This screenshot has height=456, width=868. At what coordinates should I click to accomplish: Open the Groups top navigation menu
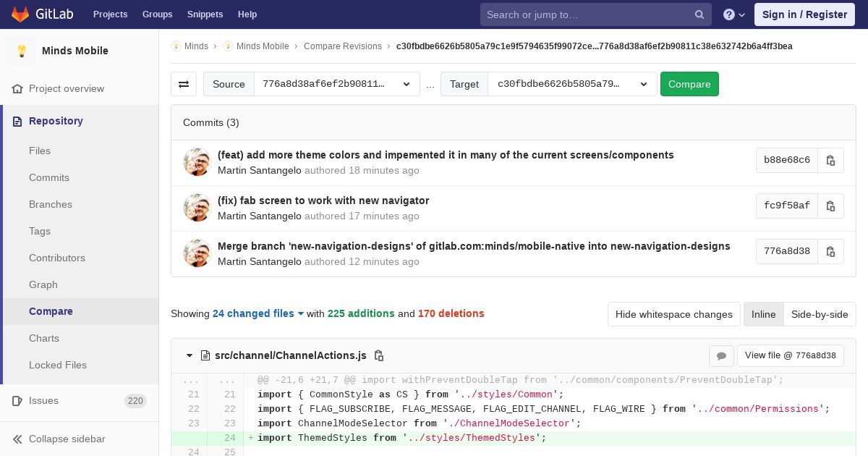[157, 14]
